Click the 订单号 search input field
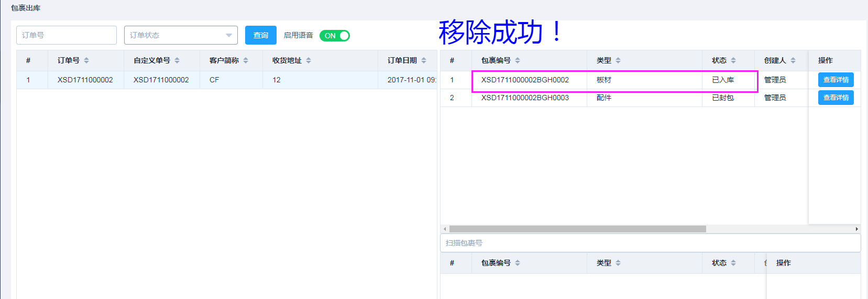868x299 pixels. [x=67, y=35]
